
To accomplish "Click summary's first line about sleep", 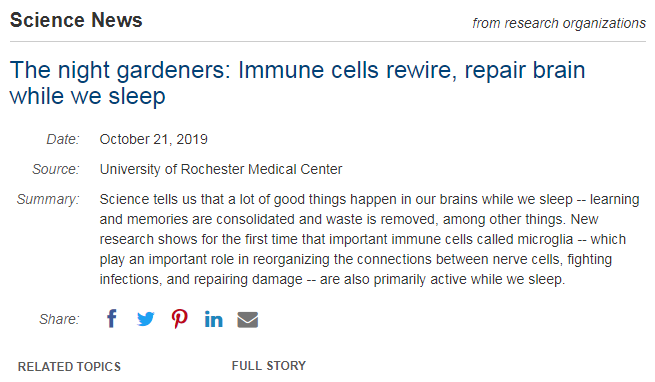I will pyautogui.click(x=369, y=199).
